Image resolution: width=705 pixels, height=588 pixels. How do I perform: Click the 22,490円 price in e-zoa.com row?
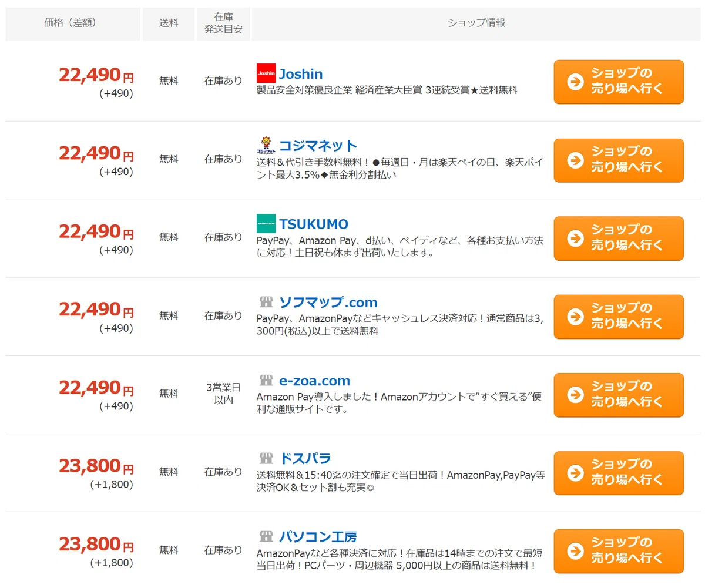96,388
